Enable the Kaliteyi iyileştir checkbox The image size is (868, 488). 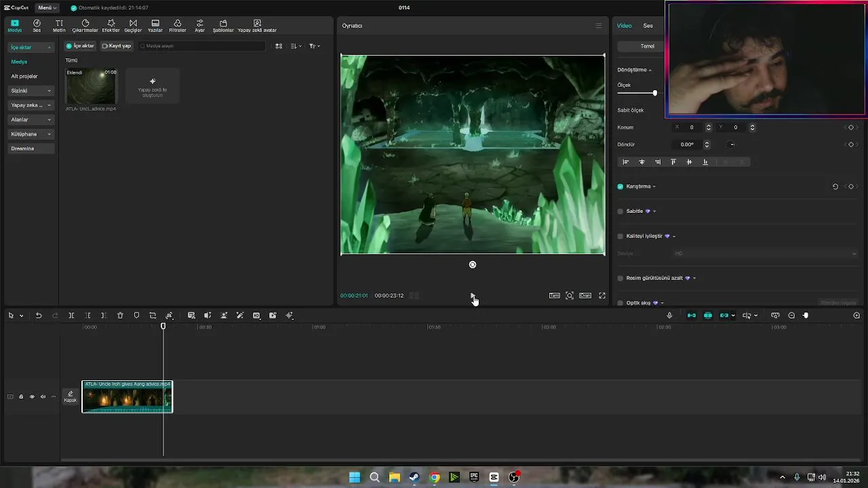coord(620,237)
